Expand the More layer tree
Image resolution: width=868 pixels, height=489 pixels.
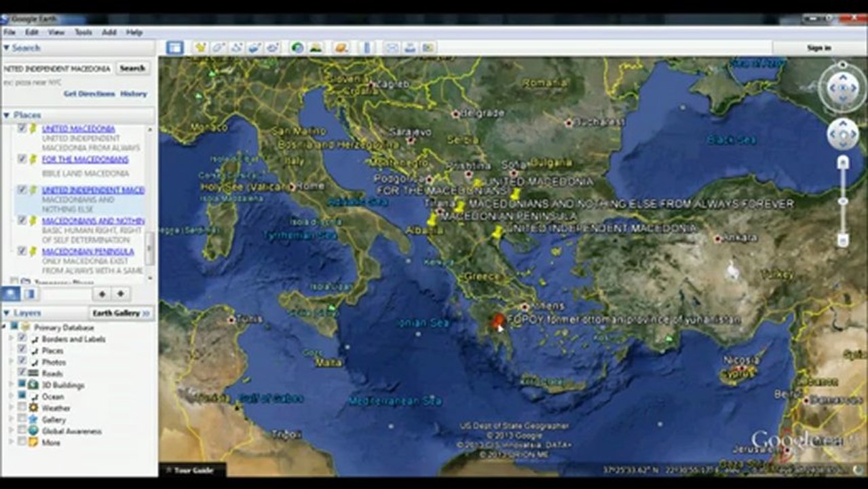point(12,442)
